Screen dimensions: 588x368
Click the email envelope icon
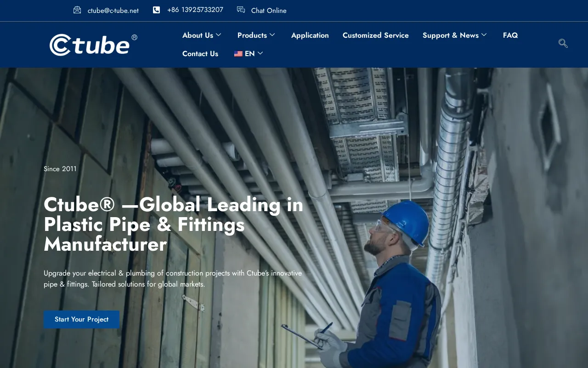(x=77, y=10)
